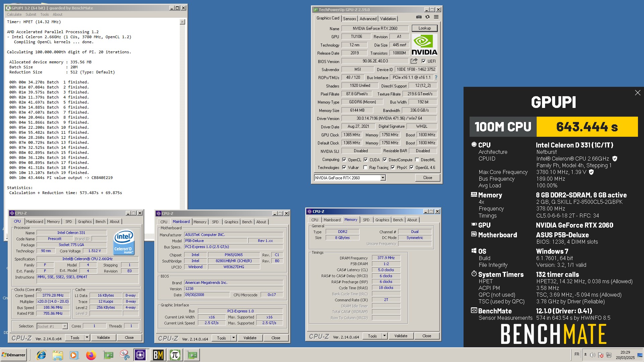Click the Close button in GPU-Z
Viewport: 644px width, 362px height.
click(x=427, y=178)
